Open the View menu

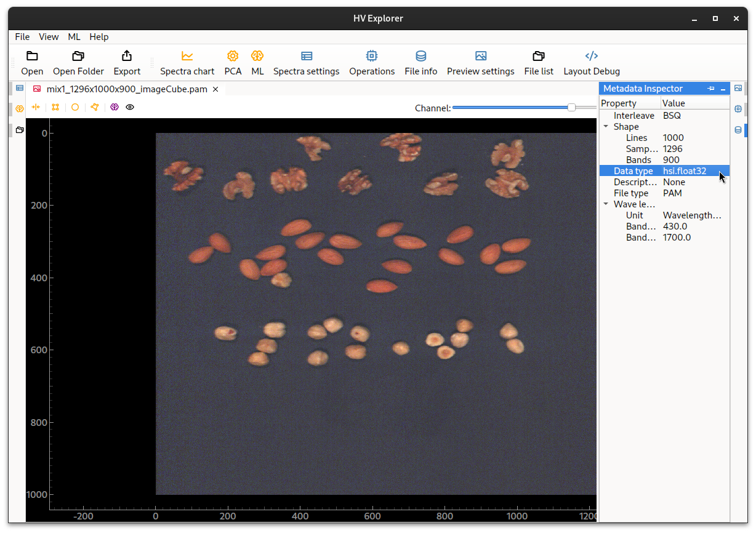point(49,37)
